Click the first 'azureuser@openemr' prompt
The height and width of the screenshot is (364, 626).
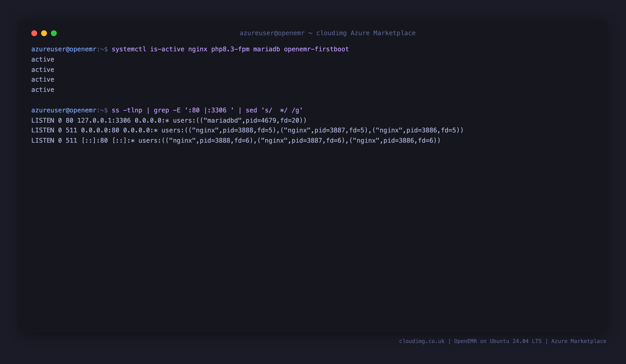64,49
